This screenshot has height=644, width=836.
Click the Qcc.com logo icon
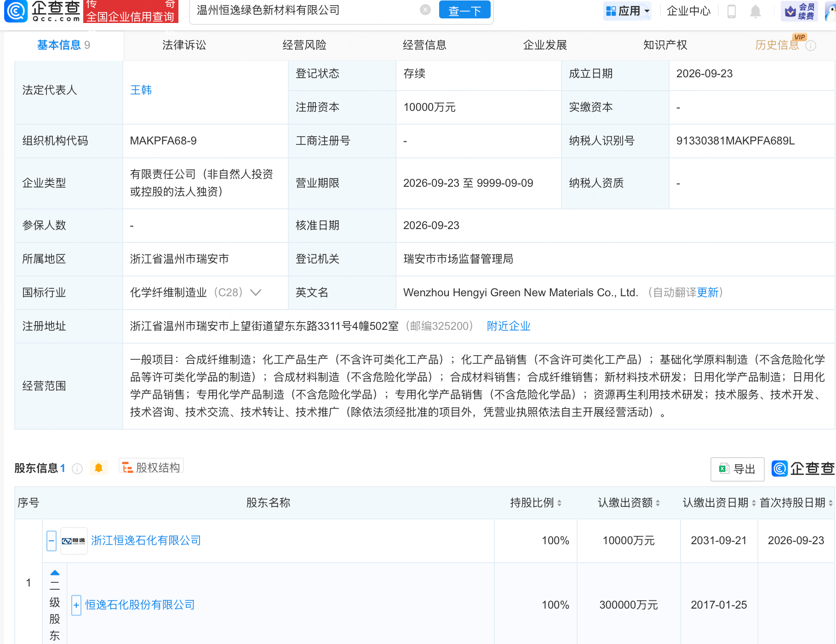[16, 11]
